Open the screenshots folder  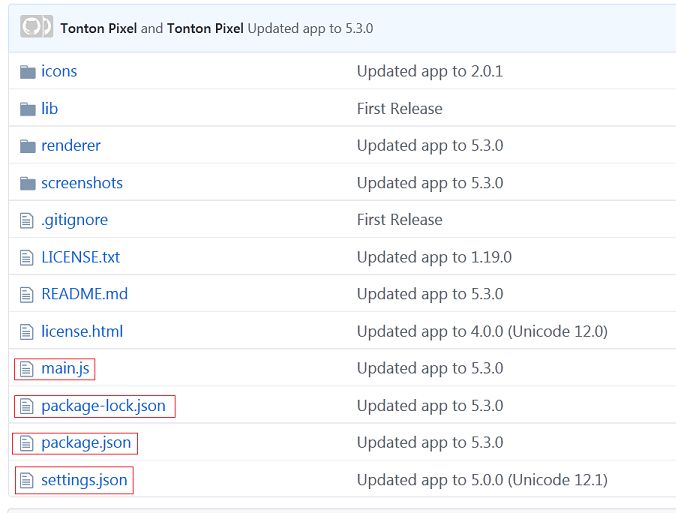point(82,183)
